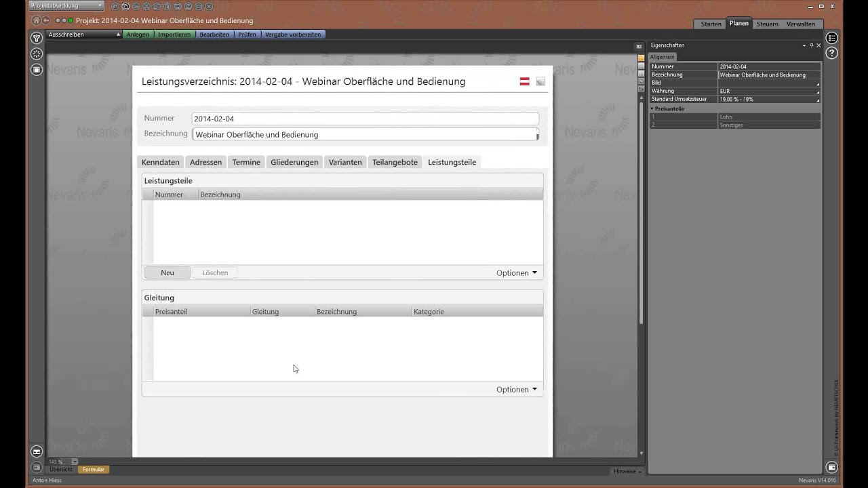Open the Ausschreiben dropdown
Image resolution: width=868 pixels, height=488 pixels.
(x=84, y=35)
